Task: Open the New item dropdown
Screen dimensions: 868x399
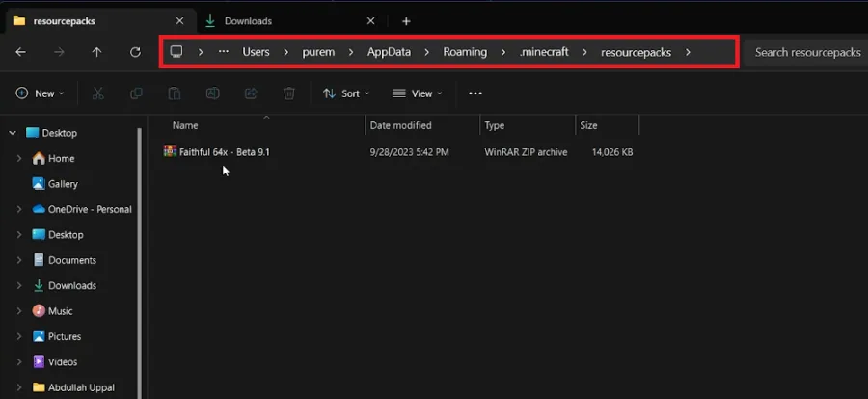Action: point(40,93)
